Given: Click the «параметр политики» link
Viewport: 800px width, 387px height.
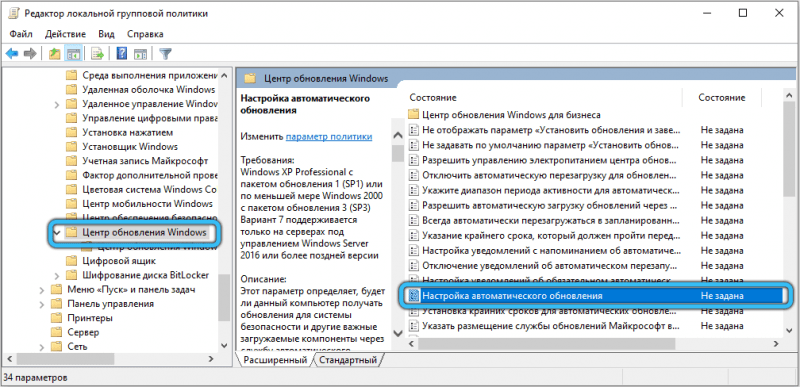Looking at the screenshot, I should click(329, 137).
